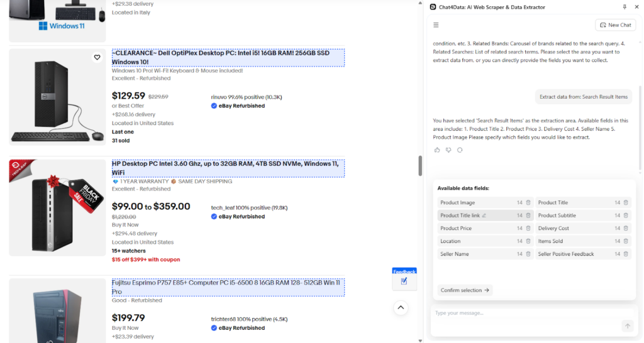This screenshot has height=343, width=644.
Task: Click seller tech_leaf 100% positive text
Action: coord(249,208)
